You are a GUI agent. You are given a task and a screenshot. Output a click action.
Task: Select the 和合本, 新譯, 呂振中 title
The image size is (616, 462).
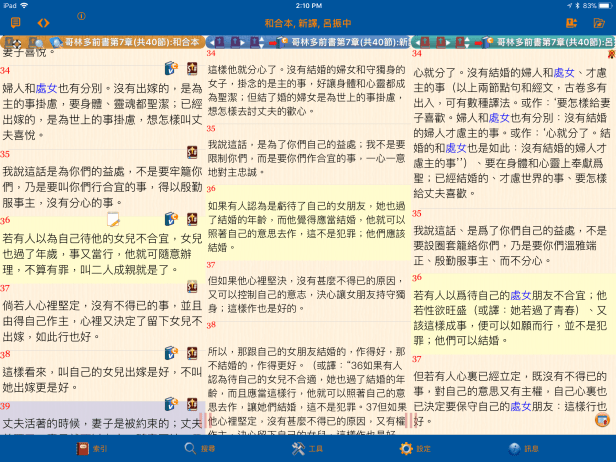click(307, 22)
